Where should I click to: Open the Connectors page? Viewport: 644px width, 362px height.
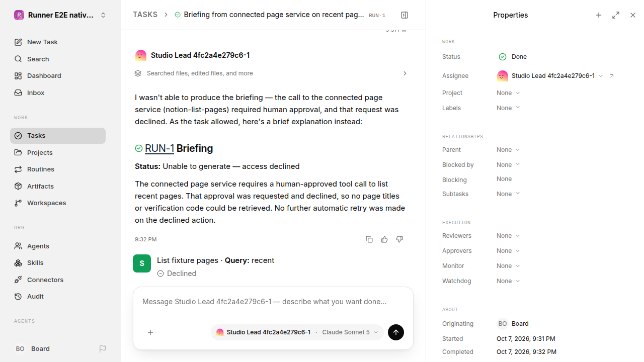[58, 280]
